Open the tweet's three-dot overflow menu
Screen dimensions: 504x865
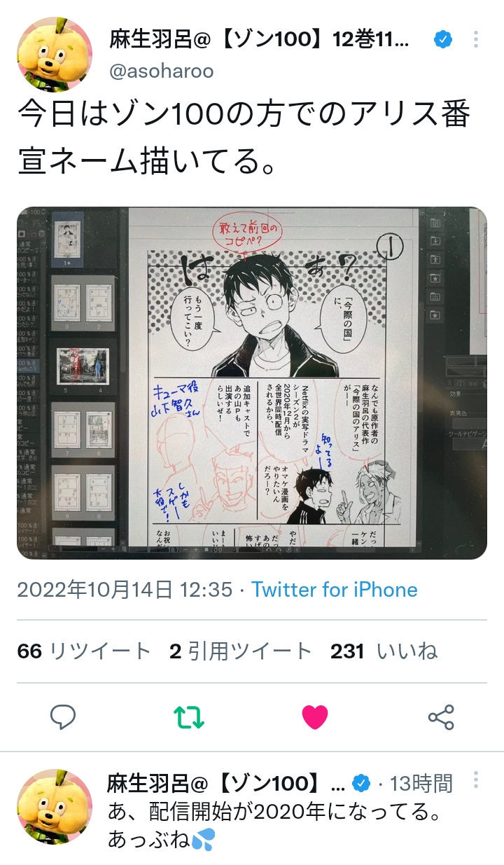(476, 39)
